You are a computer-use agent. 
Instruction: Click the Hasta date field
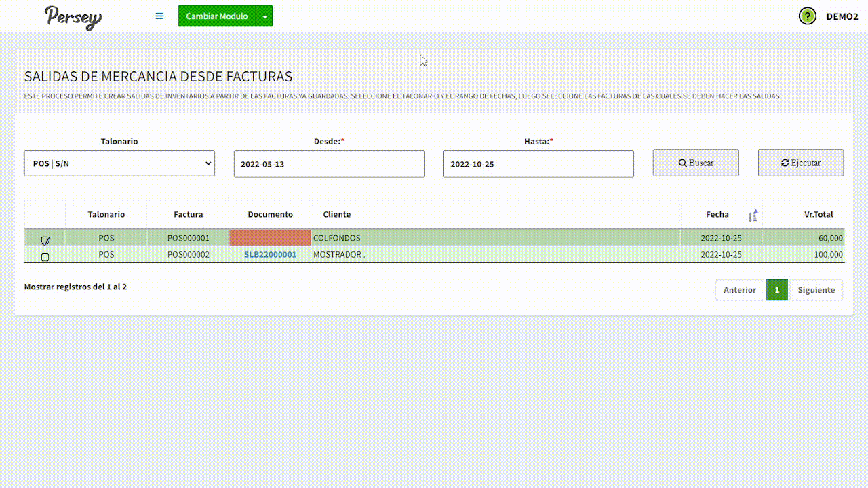538,164
